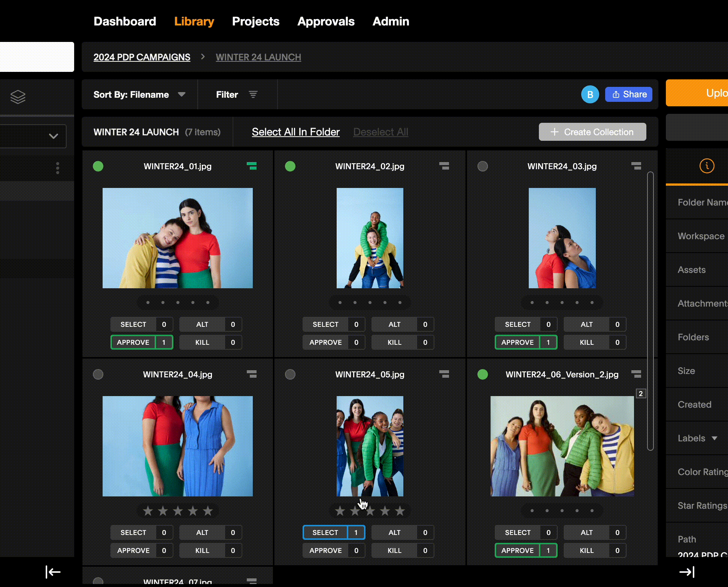Image resolution: width=728 pixels, height=587 pixels.
Task: Open WINTER24_06_Version_2.jpg thumbnail
Action: pyautogui.click(x=562, y=446)
